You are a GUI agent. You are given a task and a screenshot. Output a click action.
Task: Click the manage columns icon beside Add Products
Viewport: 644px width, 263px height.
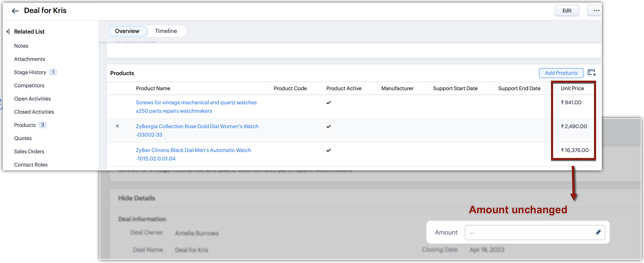[x=592, y=73]
